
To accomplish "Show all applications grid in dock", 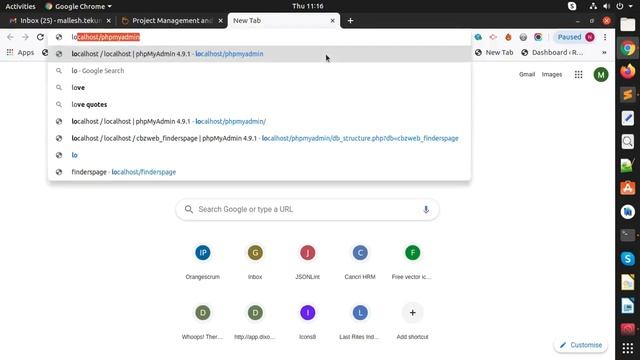I will click(x=628, y=348).
